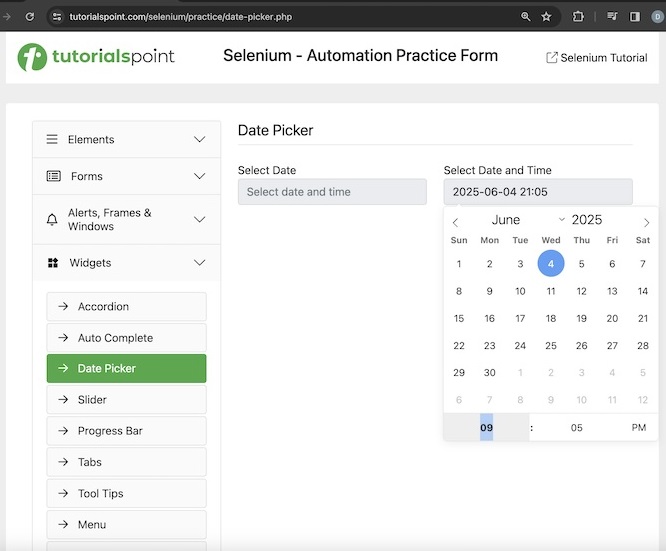Click the Select Date input field
This screenshot has width=666, height=551.
[332, 192]
